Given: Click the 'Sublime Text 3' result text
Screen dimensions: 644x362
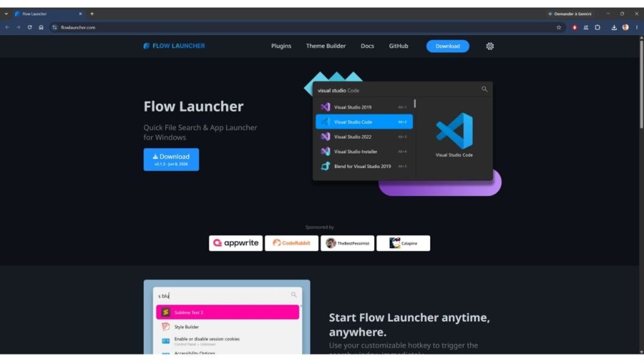Looking at the screenshot, I should 189,312.
